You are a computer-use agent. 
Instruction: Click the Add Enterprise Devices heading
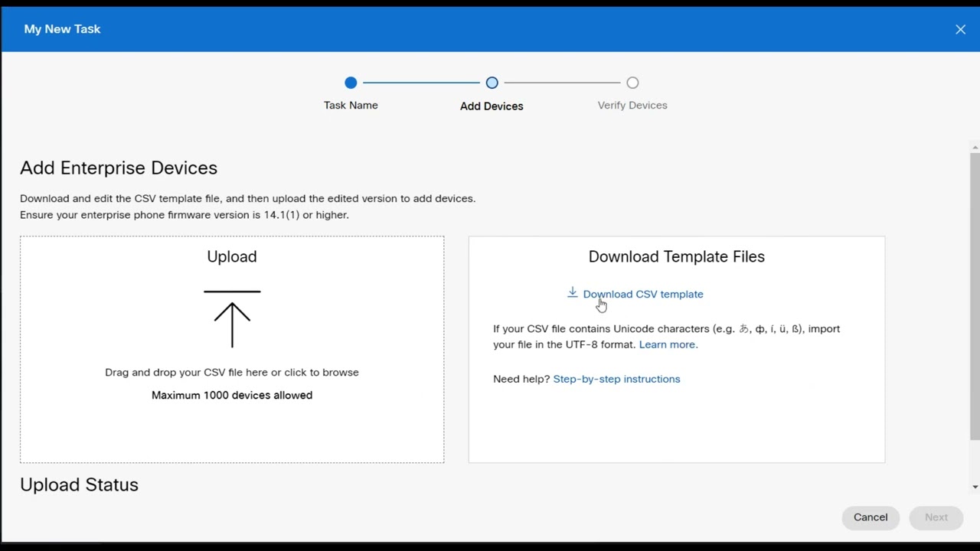(119, 168)
